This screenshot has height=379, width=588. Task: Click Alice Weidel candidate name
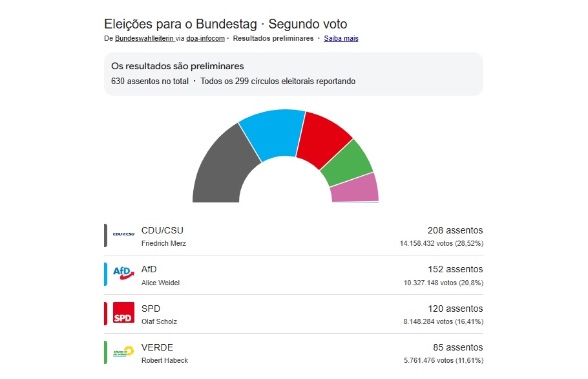[160, 283]
